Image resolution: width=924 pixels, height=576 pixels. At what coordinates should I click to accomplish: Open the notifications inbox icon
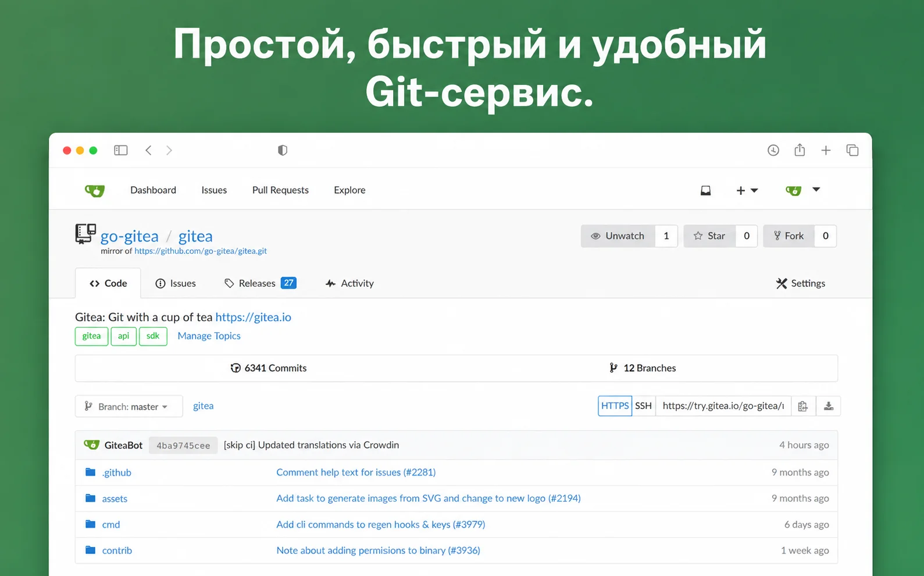pos(705,190)
